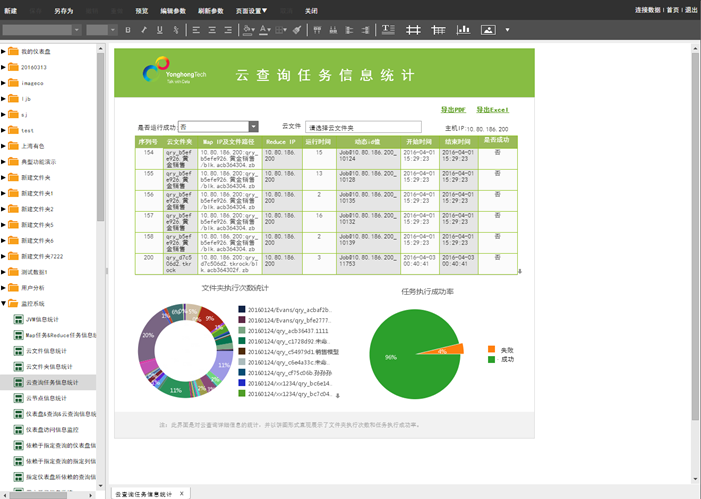Open the 是否运行成功 dropdown
Image resolution: width=701 pixels, height=499 pixels.
point(253,127)
